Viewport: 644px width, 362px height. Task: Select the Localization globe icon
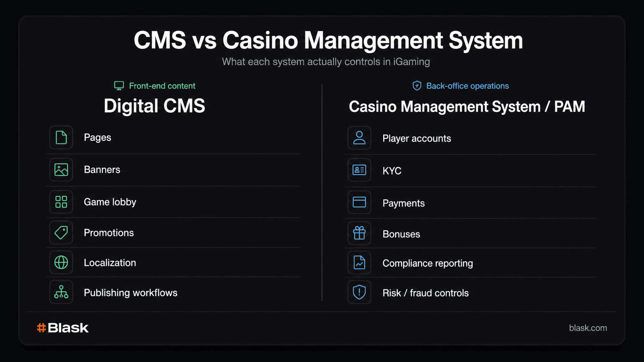(x=61, y=262)
